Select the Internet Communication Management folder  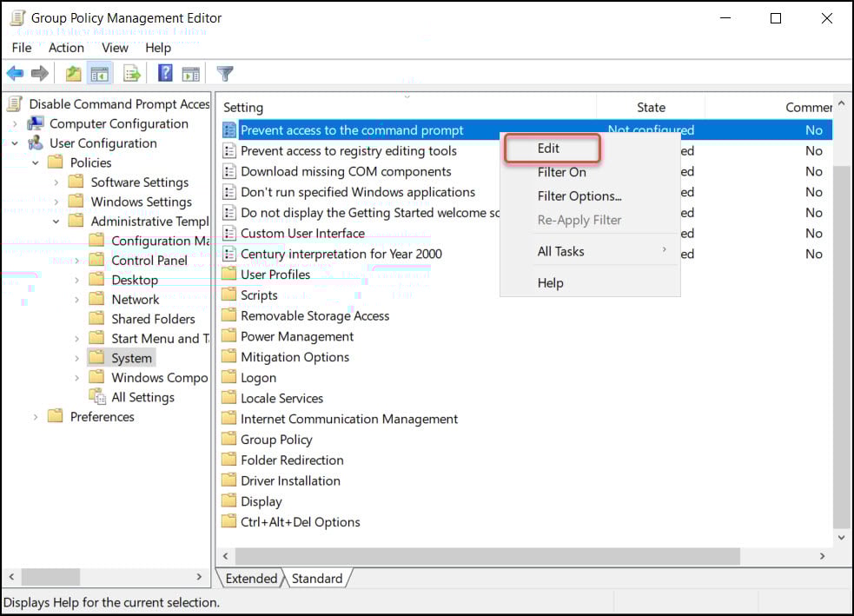[x=349, y=419]
